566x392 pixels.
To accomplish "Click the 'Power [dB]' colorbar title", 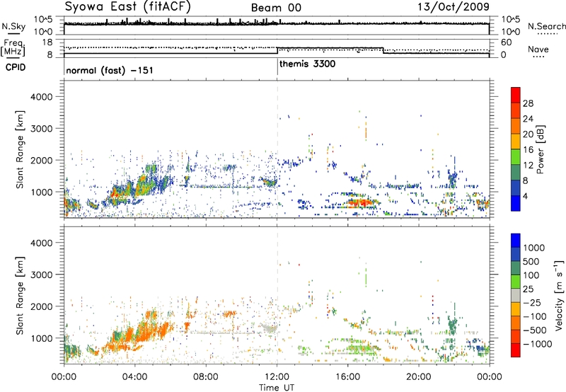I will tap(540, 149).
